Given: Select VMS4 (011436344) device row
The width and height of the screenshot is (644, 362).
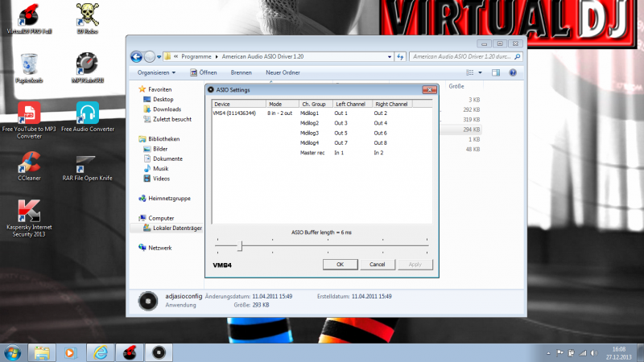Looking at the screenshot, I should coord(234,113).
